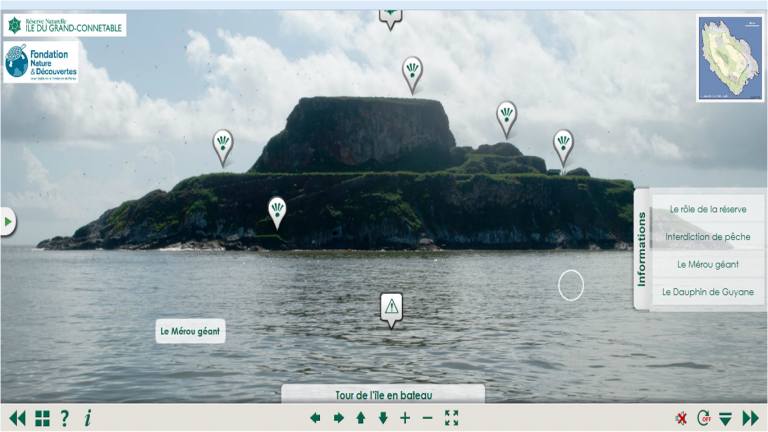Open 'Le Dauphin de Guyane' entry

707,293
